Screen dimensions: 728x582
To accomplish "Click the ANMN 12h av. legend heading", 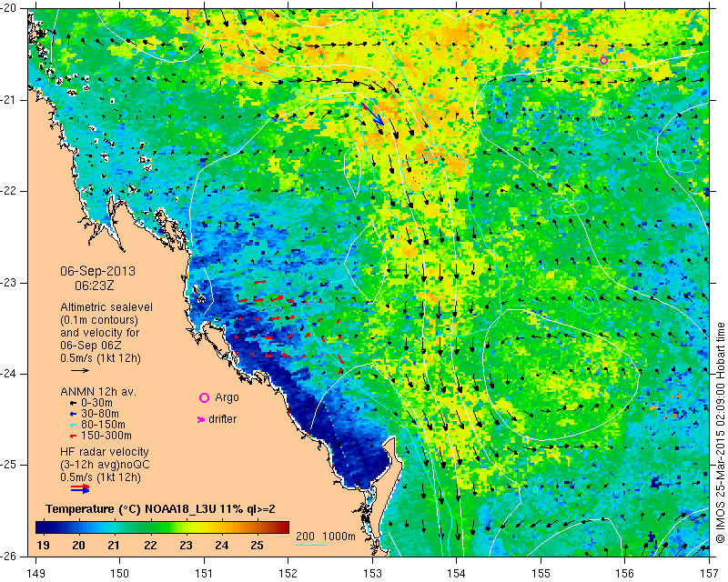I will (98, 392).
